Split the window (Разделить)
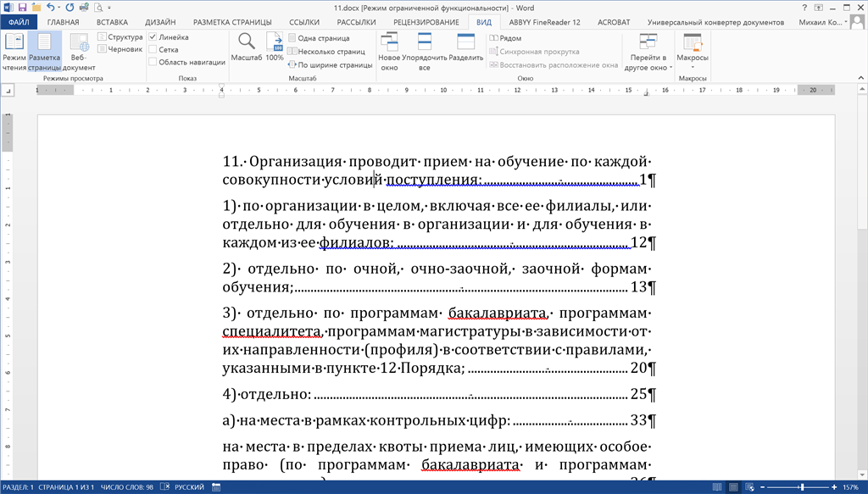This screenshot has width=868, height=494. pos(465,47)
